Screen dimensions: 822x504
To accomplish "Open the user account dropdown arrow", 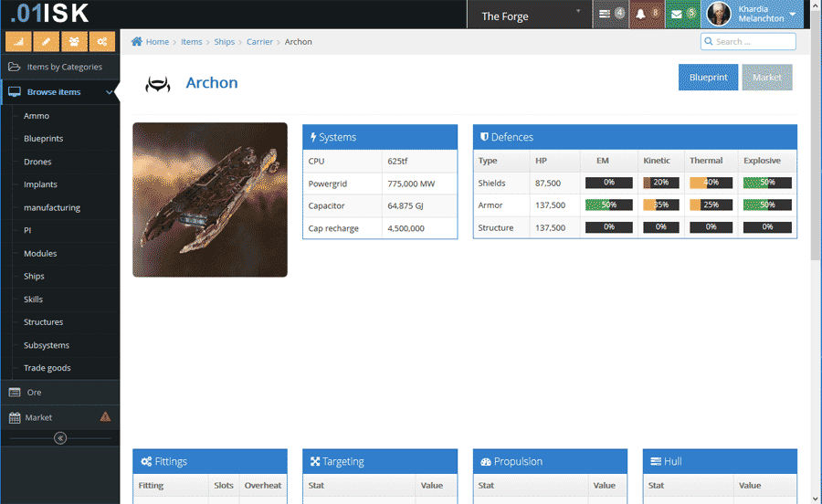I will (793, 14).
